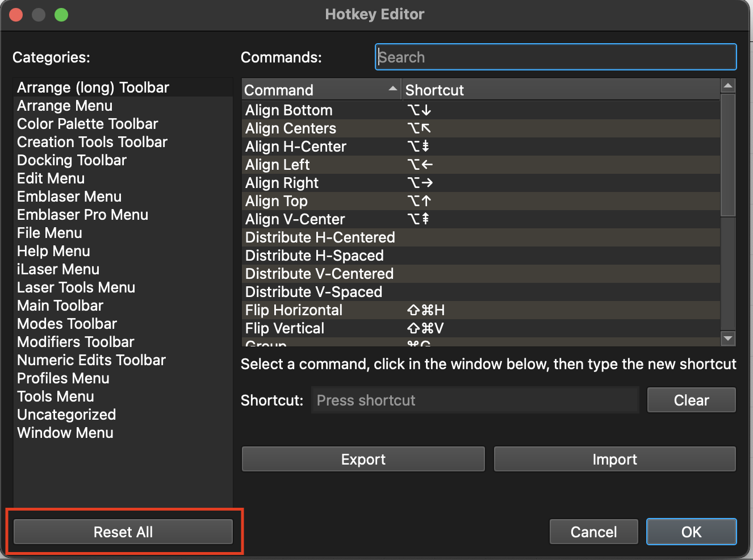Viewport: 753px width, 560px height.
Task: Select the Arrange Menu category
Action: [x=65, y=106]
